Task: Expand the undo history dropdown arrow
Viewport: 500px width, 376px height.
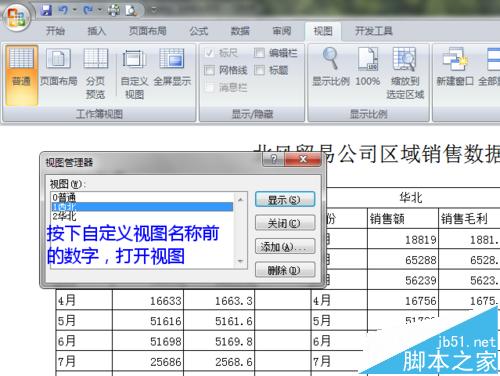Action: tap(74, 10)
